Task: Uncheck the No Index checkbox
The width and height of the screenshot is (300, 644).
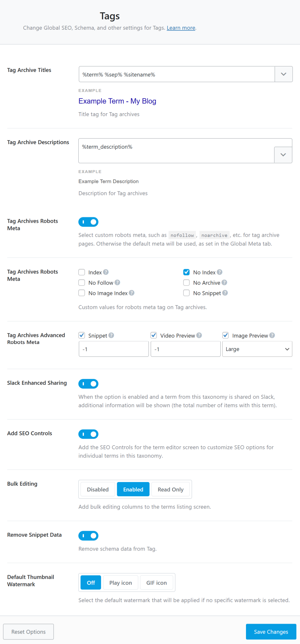Action: (x=186, y=272)
